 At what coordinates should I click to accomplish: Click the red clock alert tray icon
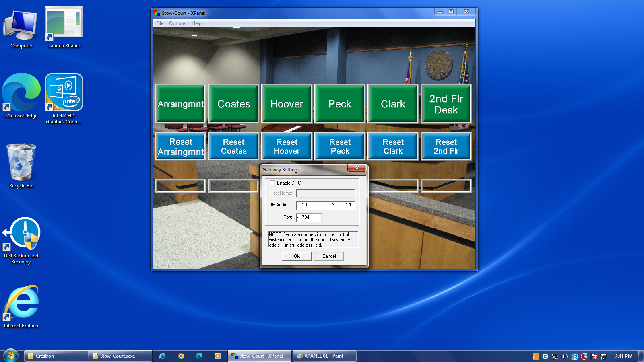[584, 356]
